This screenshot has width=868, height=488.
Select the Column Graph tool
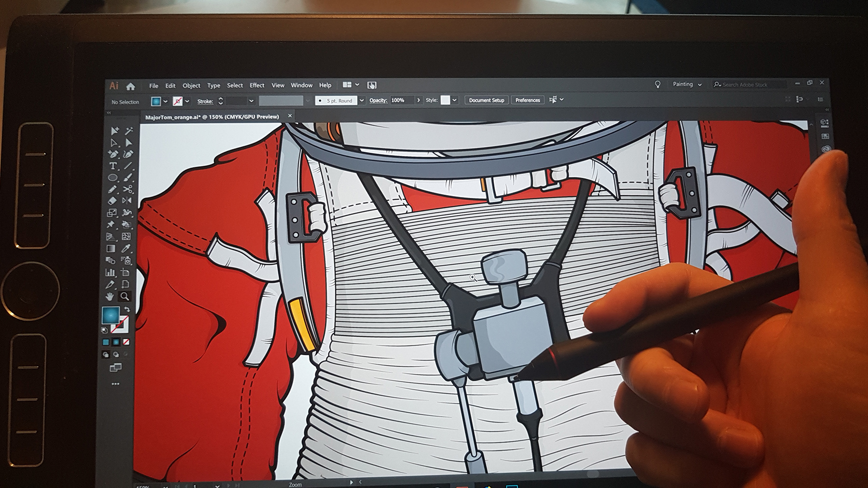tap(110, 273)
